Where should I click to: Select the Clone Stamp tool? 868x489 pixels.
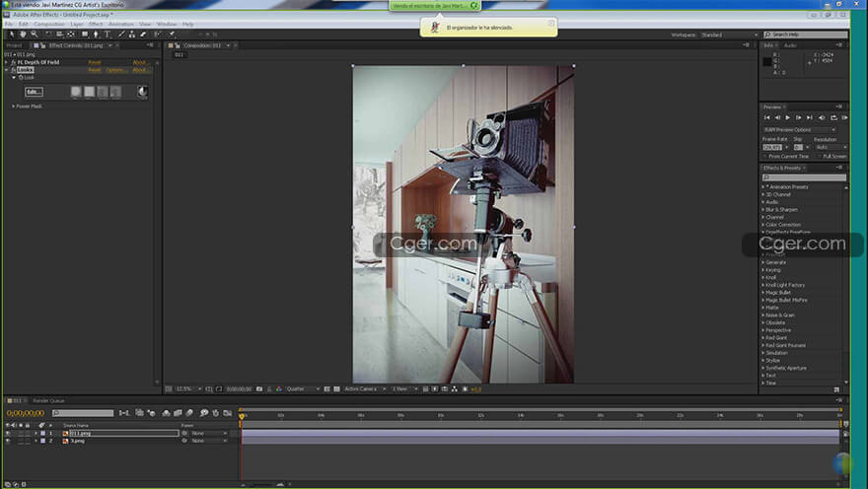point(132,35)
